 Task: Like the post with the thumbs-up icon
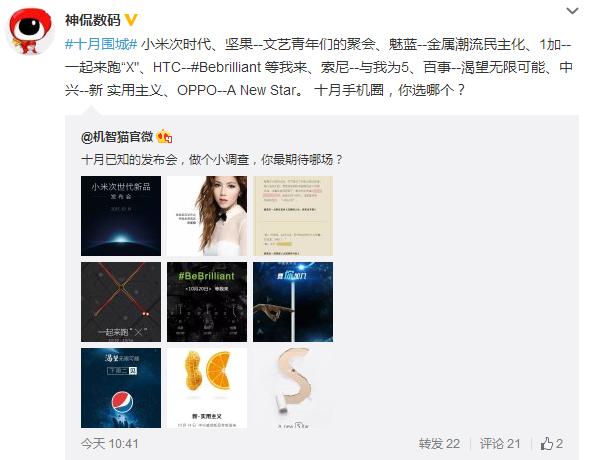pos(551,443)
